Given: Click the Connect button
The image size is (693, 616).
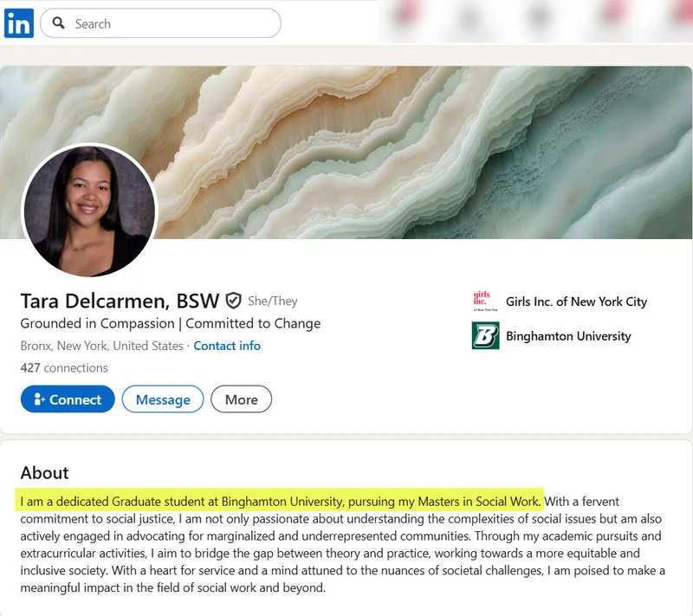Looking at the screenshot, I should coord(68,399).
